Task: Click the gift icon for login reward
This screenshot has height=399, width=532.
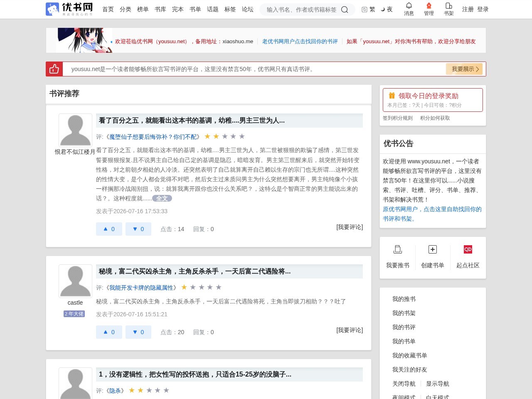Action: pos(392,96)
